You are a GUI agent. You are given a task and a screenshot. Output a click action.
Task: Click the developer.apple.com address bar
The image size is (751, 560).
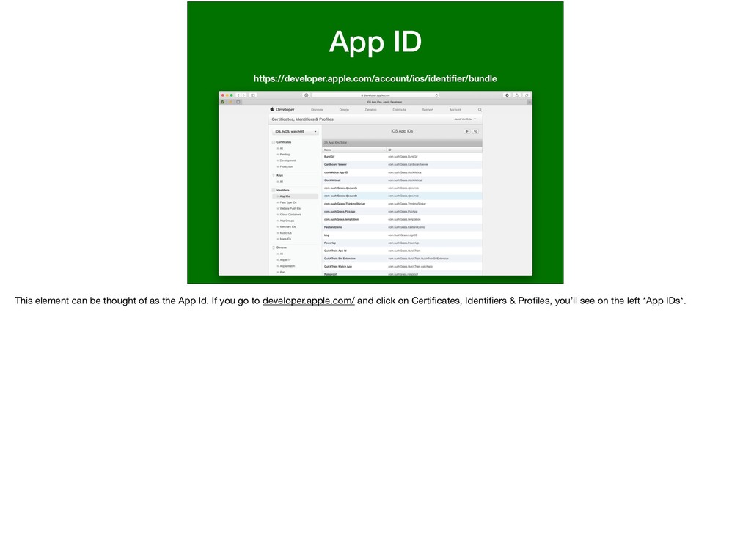(375, 95)
